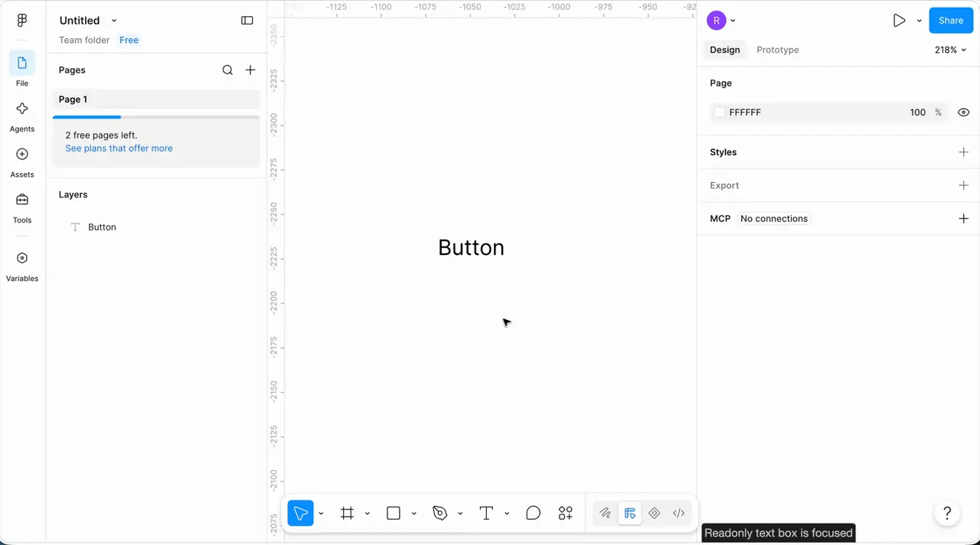This screenshot has width=980, height=545.
Task: Search pages with the magnifier icon
Action: pos(227,70)
